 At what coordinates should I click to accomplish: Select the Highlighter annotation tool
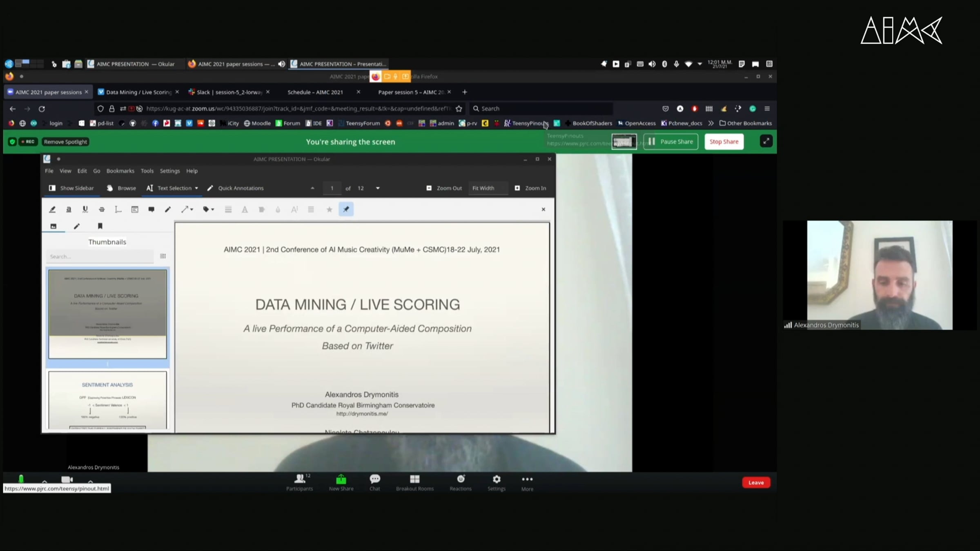52,209
